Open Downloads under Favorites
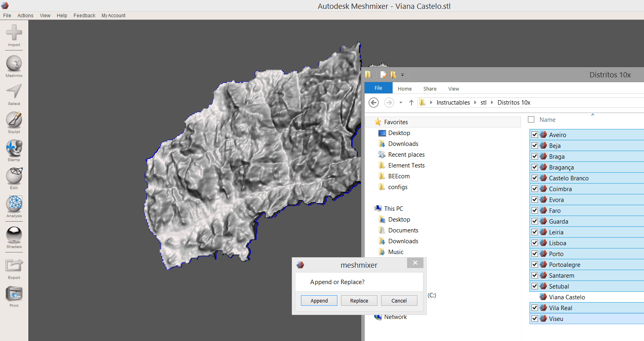This screenshot has width=644, height=341. point(398,144)
